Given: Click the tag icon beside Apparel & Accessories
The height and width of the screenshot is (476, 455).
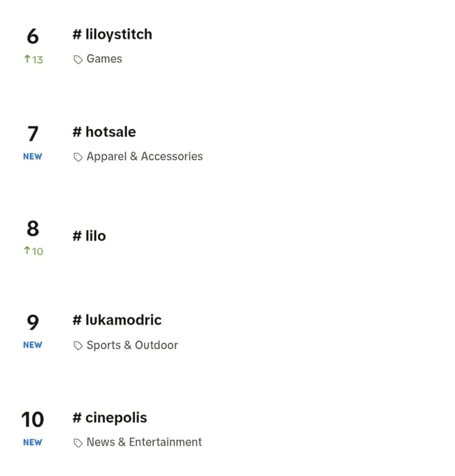Looking at the screenshot, I should 78,157.
